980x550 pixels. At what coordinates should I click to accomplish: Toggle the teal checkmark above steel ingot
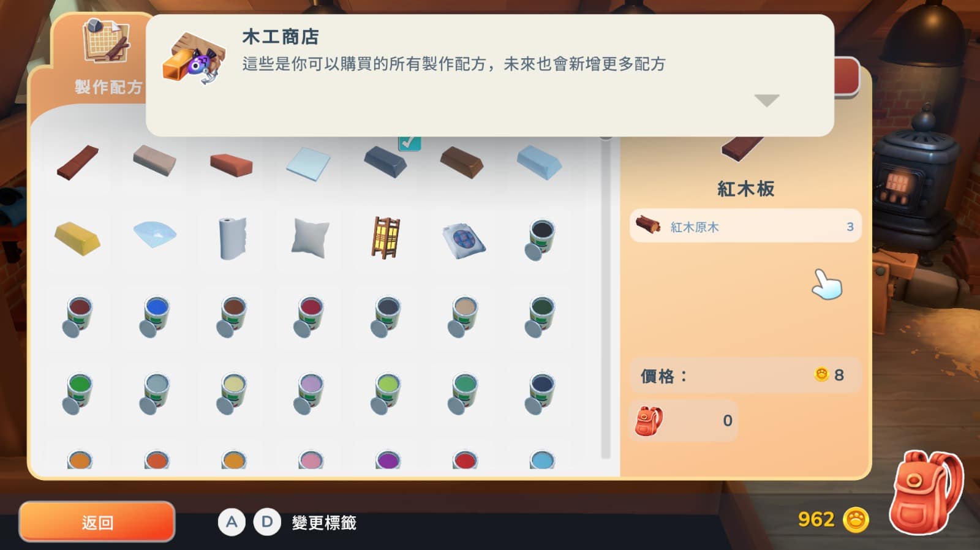409,143
